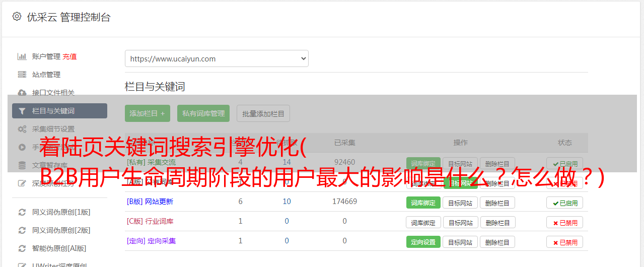Click 词库绑定 for the 行业词库 row
The width and height of the screenshot is (644, 267).
point(423,222)
